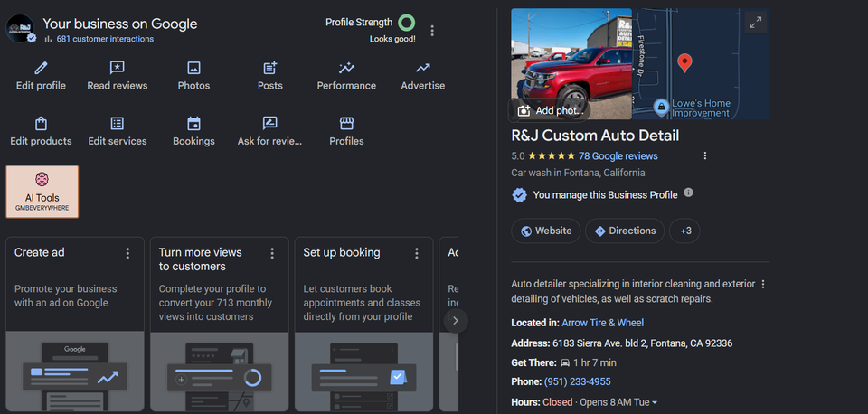This screenshot has width=868, height=414.
Task: Open the Set up booking card
Action: coord(363,325)
